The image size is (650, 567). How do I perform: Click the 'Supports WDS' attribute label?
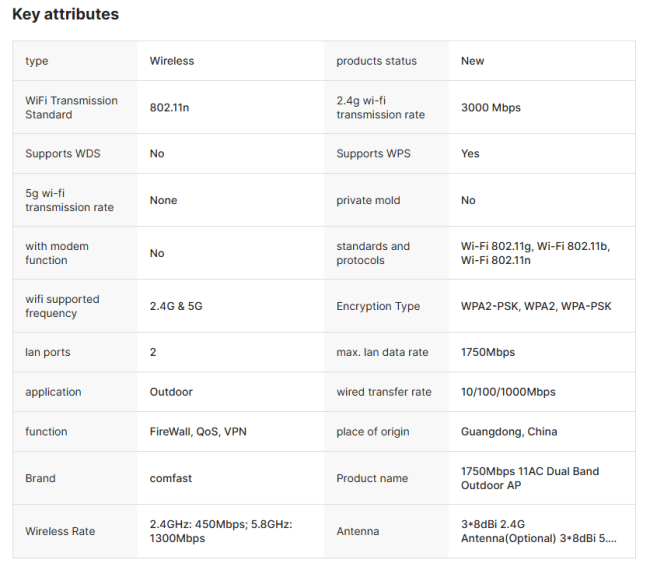coord(62,154)
